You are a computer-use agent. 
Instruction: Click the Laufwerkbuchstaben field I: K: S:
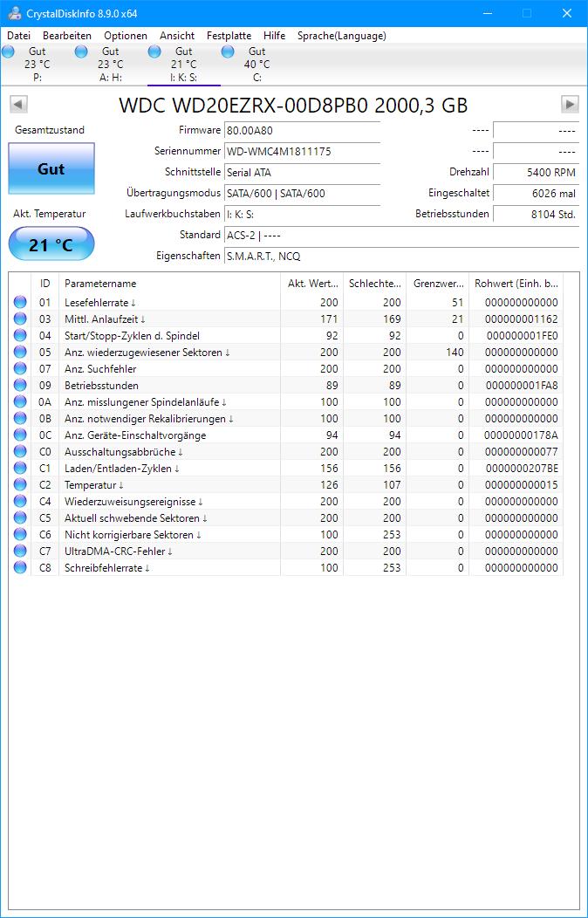point(303,215)
